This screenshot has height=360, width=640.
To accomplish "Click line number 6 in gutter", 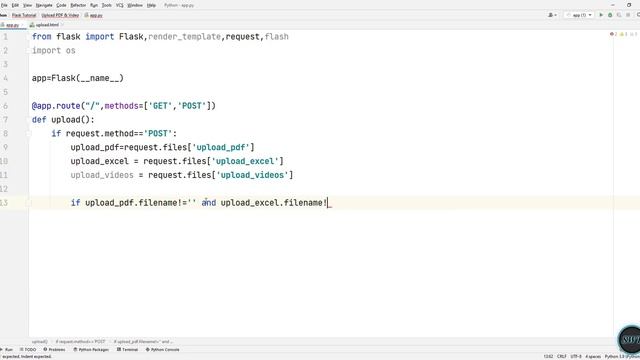I will [5, 106].
